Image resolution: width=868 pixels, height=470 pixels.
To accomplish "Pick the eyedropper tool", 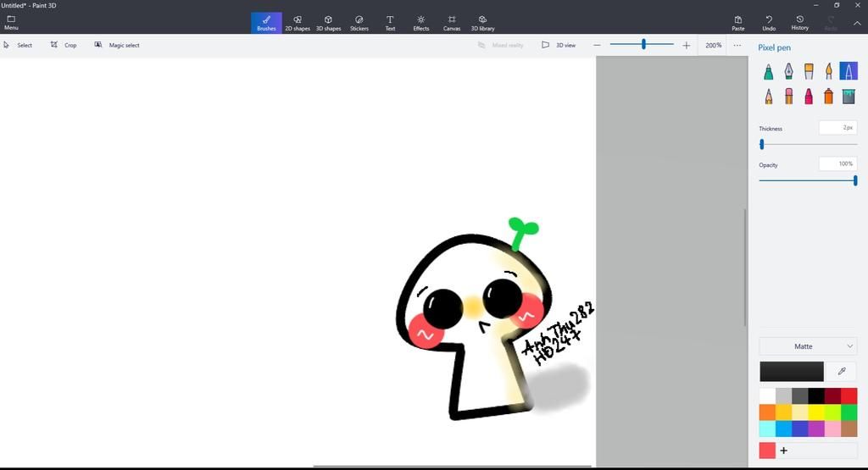I will 842,372.
